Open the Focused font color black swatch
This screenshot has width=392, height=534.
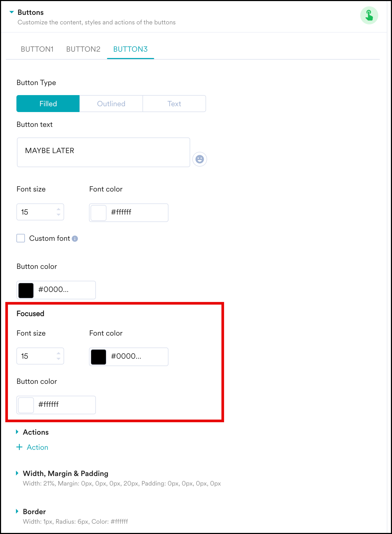pos(99,357)
